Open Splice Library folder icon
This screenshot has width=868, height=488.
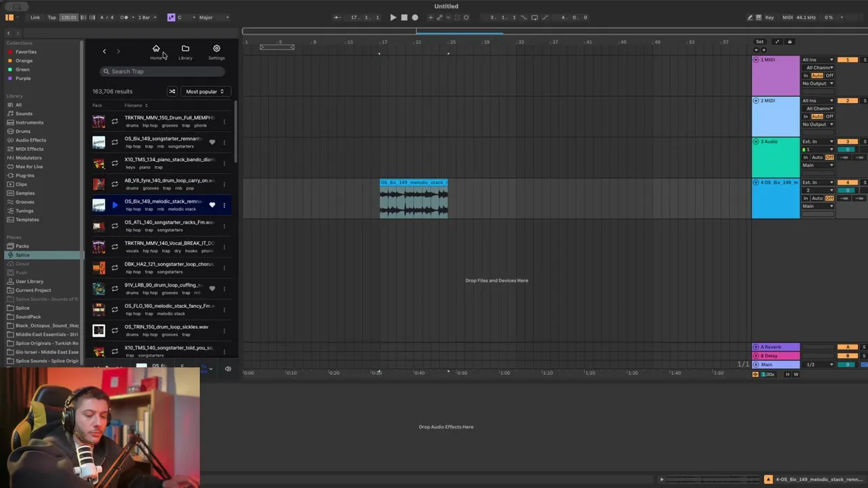pyautogui.click(x=185, y=49)
